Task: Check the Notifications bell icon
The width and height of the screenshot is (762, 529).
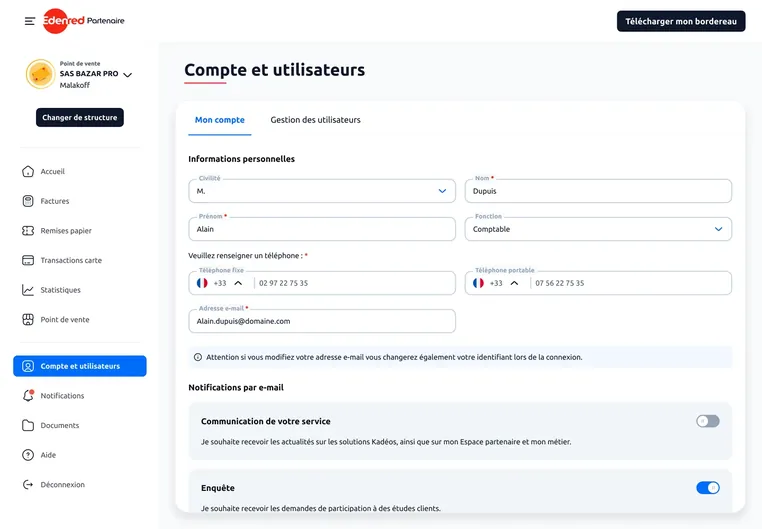Action: (28, 395)
